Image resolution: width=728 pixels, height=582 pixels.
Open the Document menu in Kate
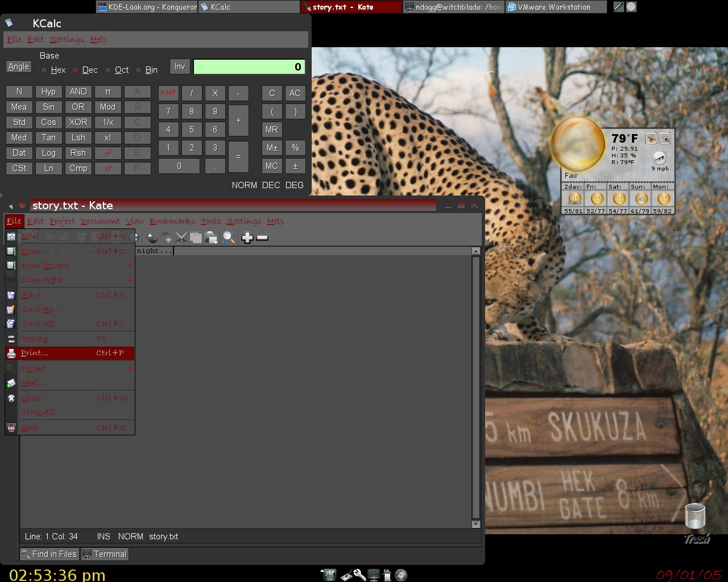point(100,221)
